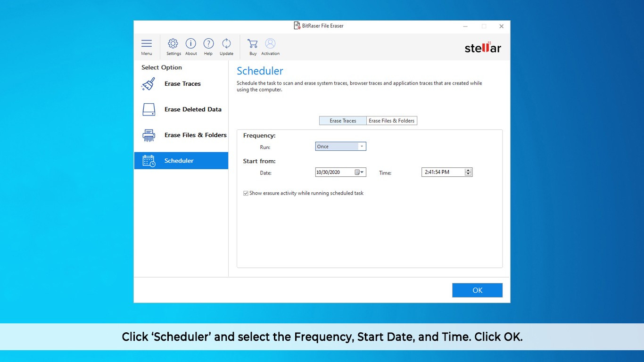Select Erase Files & Folders in sidebar
This screenshot has height=362, width=644.
pyautogui.click(x=181, y=135)
